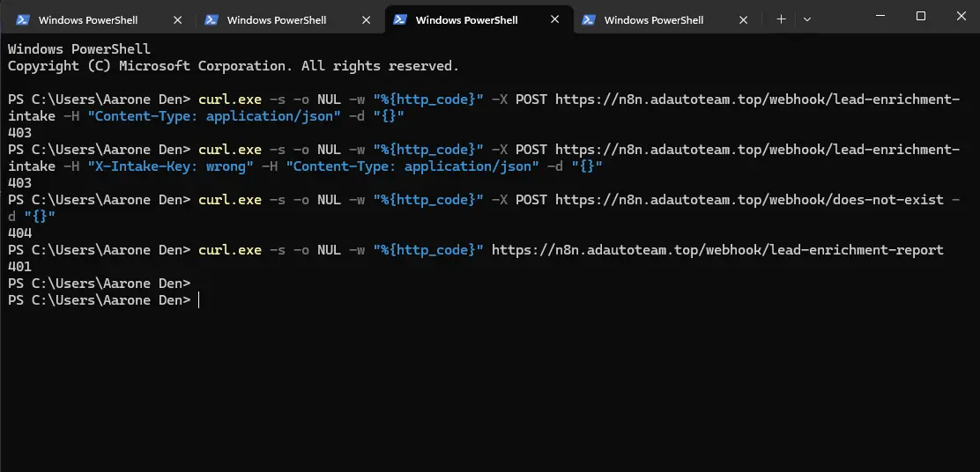Close the second Windows PowerShell tab
The height and width of the screenshot is (472, 980).
click(x=367, y=20)
